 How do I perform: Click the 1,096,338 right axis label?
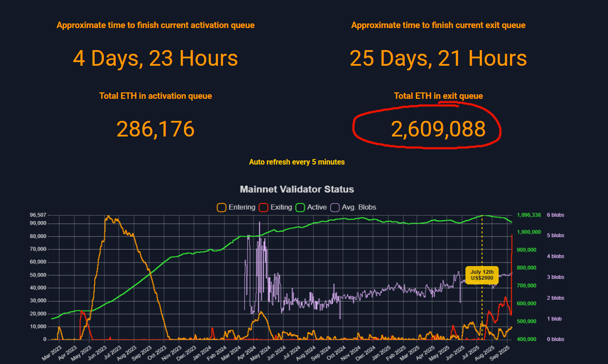pyautogui.click(x=529, y=215)
